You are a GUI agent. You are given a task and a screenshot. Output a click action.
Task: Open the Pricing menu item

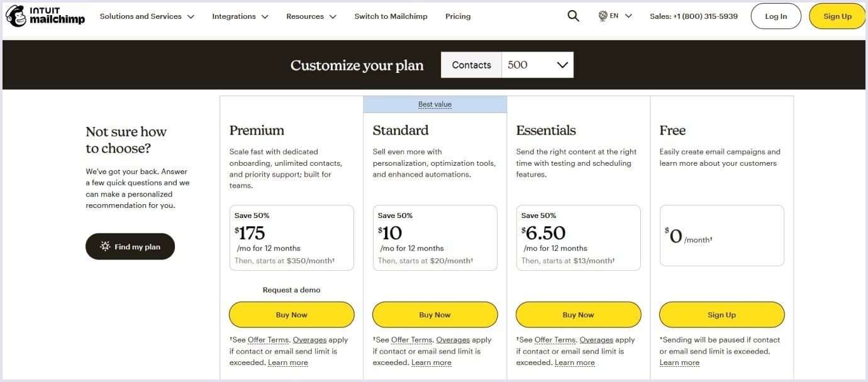[x=458, y=16]
